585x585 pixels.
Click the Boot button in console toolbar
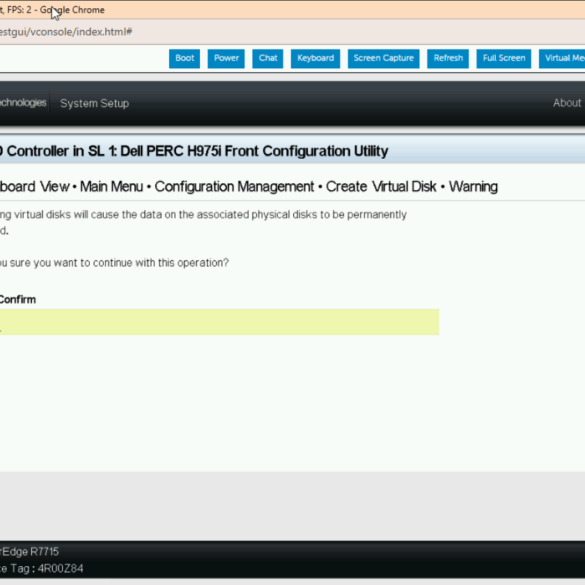click(x=184, y=59)
